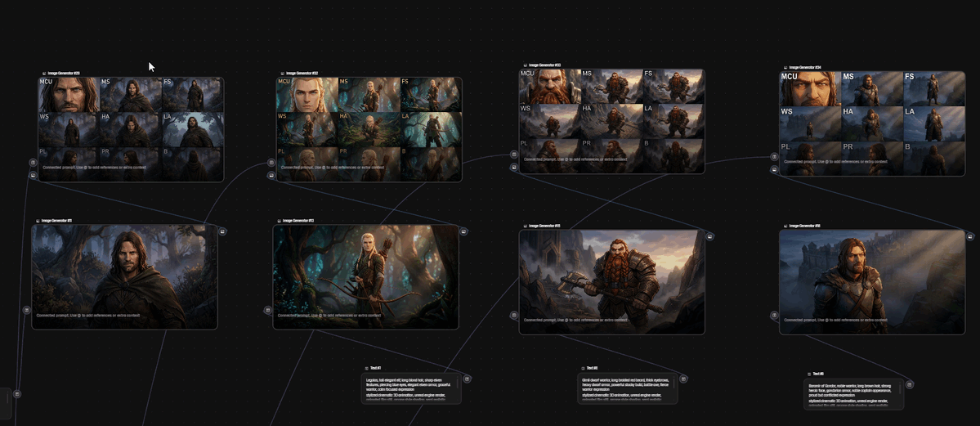The image size is (980, 426).
Task: Select the Image Generator #34 title label
Action: coord(805,68)
